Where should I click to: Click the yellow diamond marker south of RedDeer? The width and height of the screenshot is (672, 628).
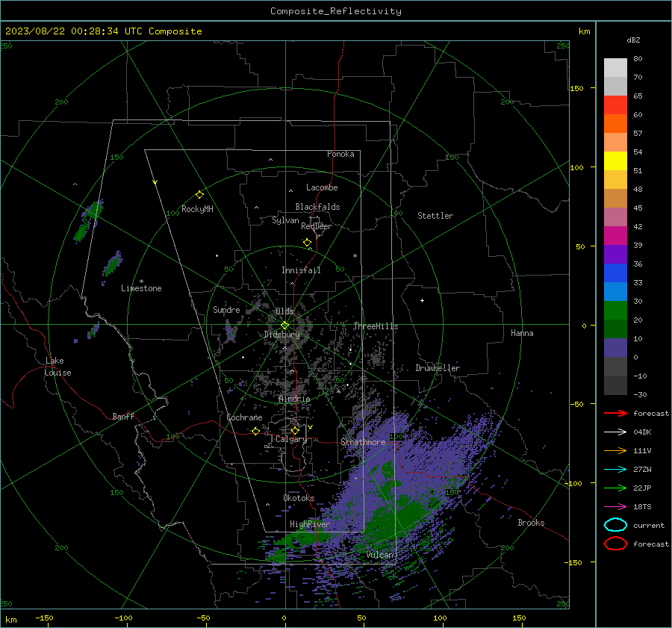pyautogui.click(x=307, y=243)
